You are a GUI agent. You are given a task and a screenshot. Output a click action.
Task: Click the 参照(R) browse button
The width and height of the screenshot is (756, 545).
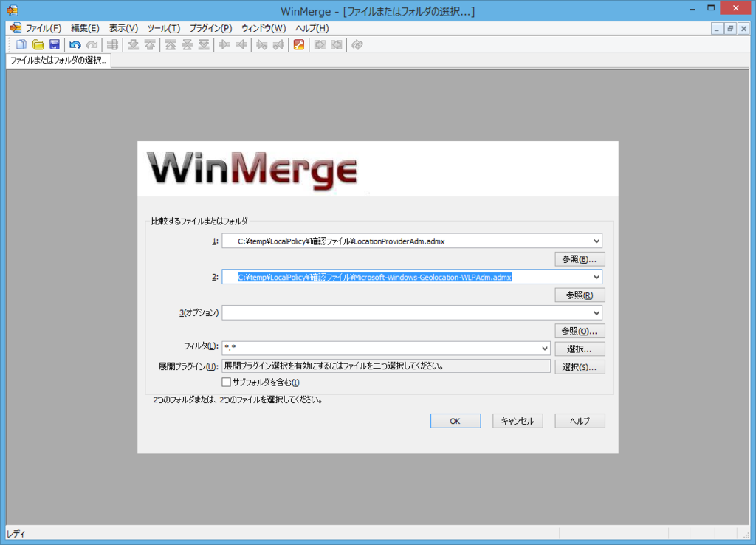click(x=580, y=295)
